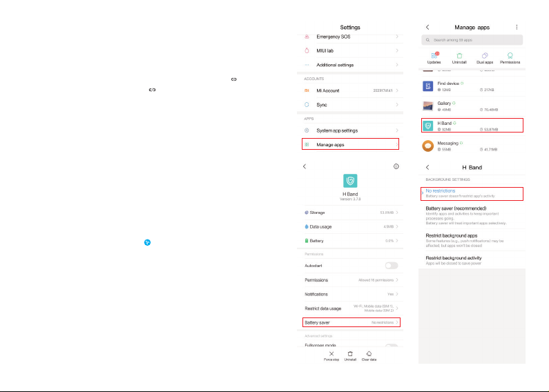Open Battery row showing 0.0%

[350, 241]
